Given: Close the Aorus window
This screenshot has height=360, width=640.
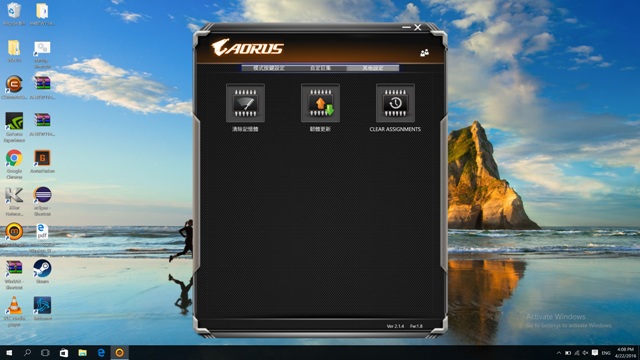Looking at the screenshot, I should pyautogui.click(x=418, y=27).
